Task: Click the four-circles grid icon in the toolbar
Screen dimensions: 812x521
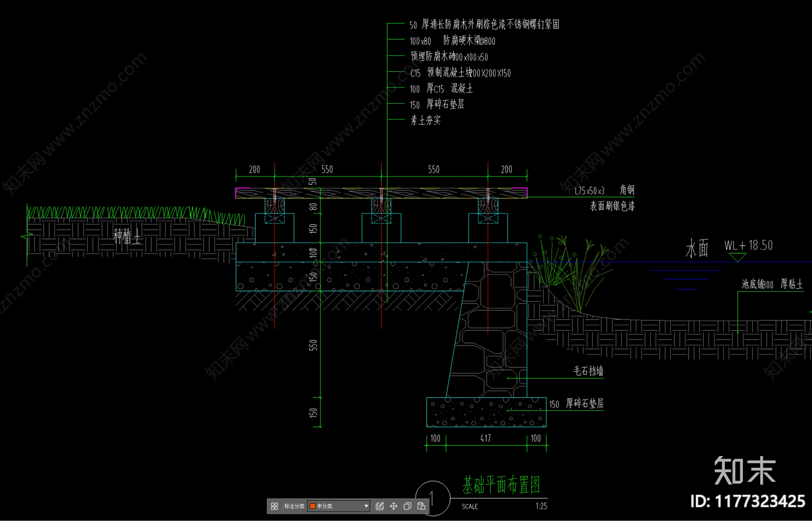Action: 275,506
